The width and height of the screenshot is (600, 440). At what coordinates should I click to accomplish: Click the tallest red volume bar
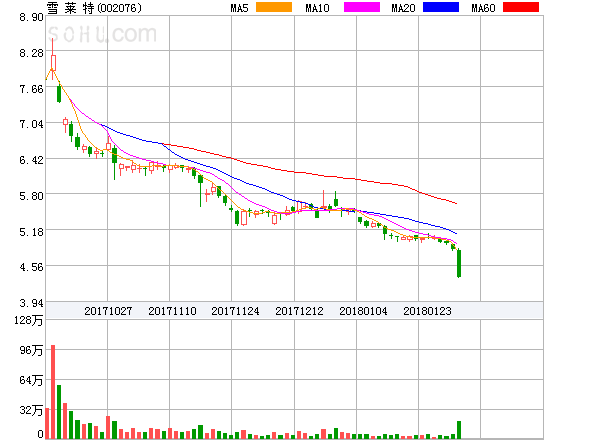[53, 392]
